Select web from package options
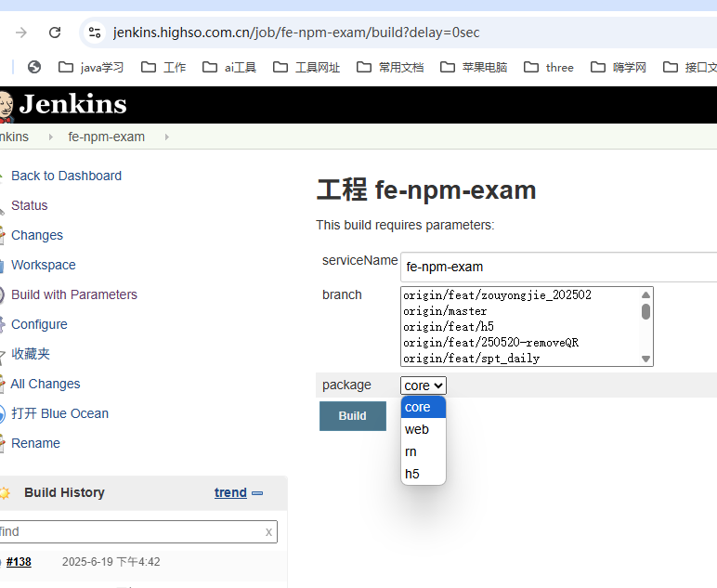 [x=417, y=429]
